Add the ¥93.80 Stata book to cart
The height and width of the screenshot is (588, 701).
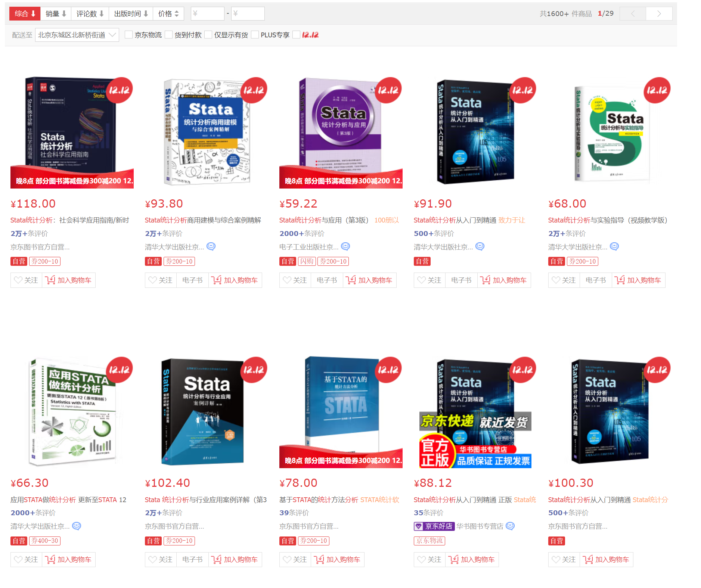click(x=235, y=280)
